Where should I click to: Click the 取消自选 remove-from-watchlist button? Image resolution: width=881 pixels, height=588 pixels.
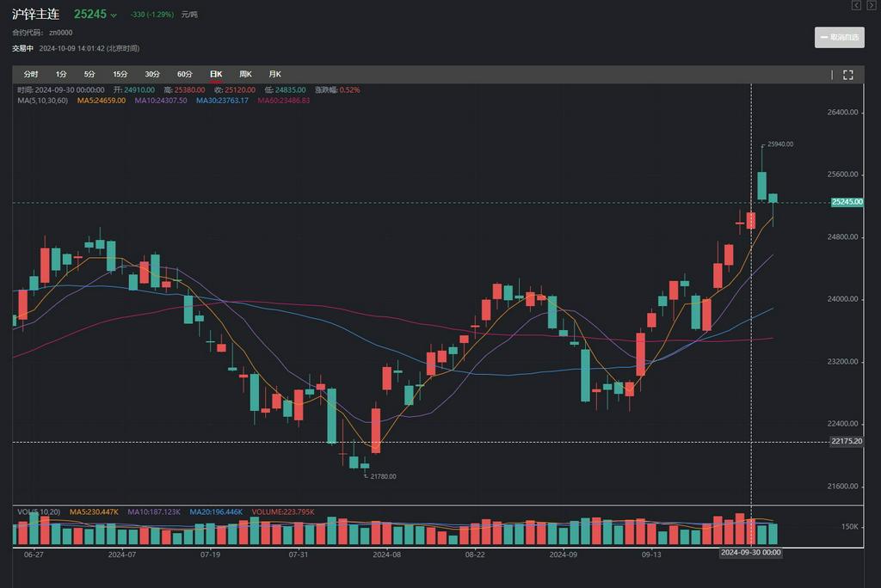coord(839,38)
